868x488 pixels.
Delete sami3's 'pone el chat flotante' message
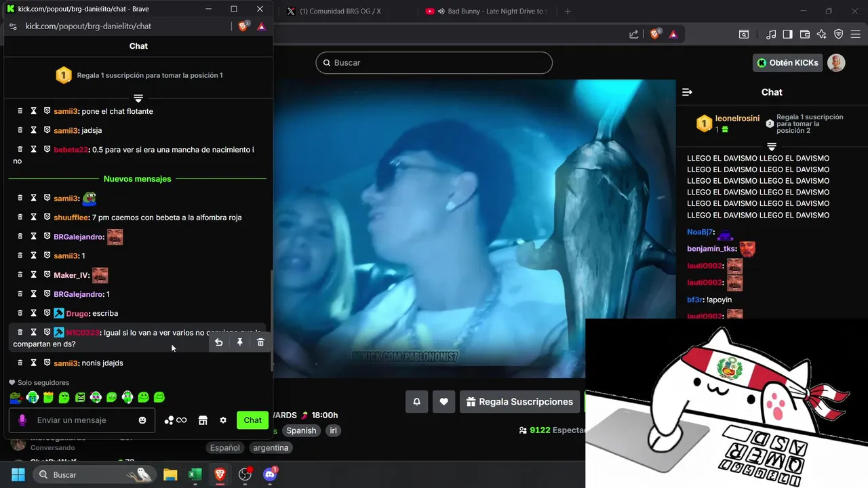pos(20,110)
